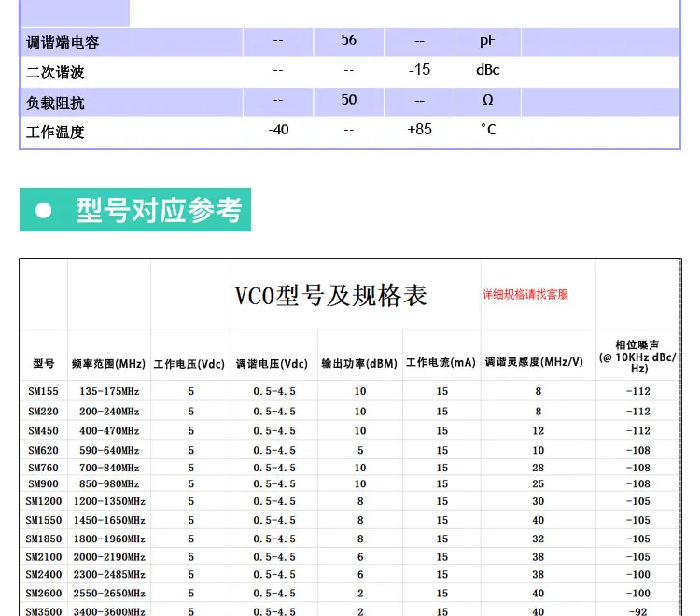This screenshot has width=700, height=616.
Task: Click the 1450-1650MHz frequency cell
Action: click(x=109, y=521)
